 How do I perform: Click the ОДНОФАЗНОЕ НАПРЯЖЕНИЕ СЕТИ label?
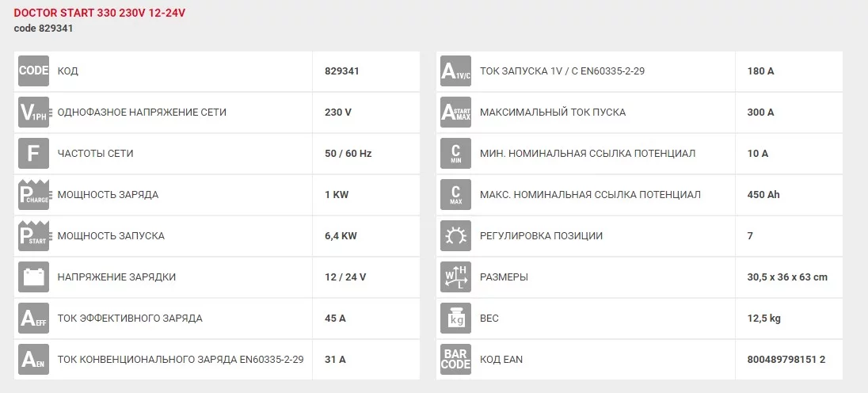142,113
